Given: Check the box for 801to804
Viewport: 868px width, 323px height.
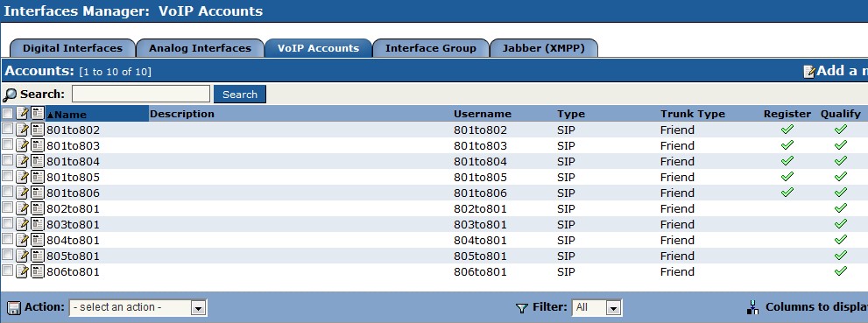Looking at the screenshot, I should pyautogui.click(x=8, y=160).
